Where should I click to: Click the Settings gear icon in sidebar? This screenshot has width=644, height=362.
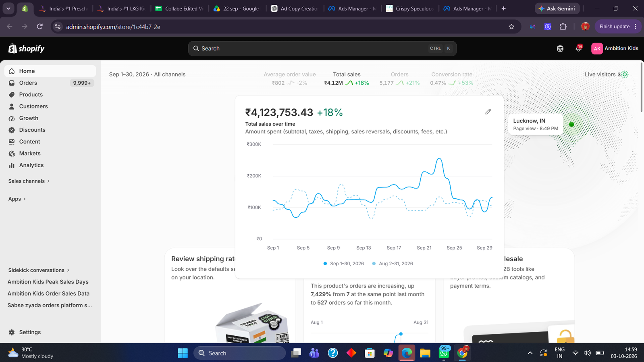click(12, 332)
